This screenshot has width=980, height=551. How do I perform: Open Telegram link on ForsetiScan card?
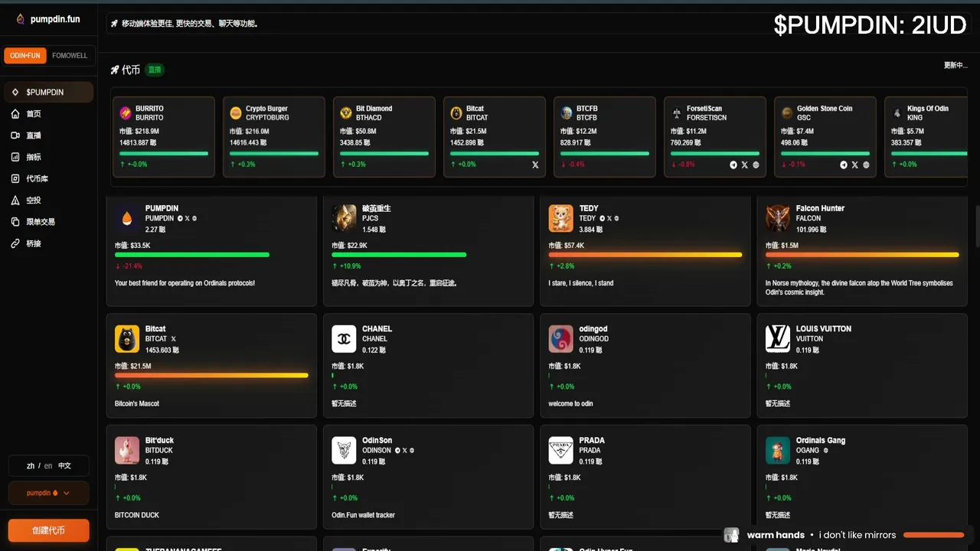click(733, 165)
